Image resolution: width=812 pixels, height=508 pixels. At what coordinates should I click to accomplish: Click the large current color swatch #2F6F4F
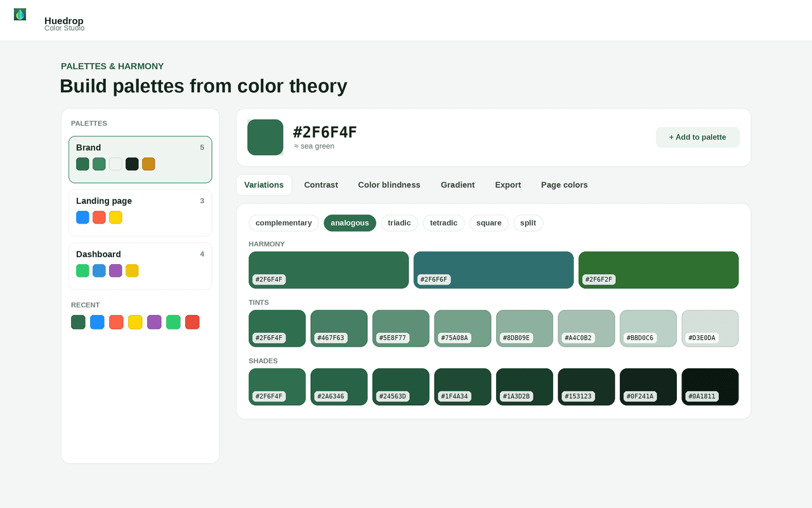[265, 137]
